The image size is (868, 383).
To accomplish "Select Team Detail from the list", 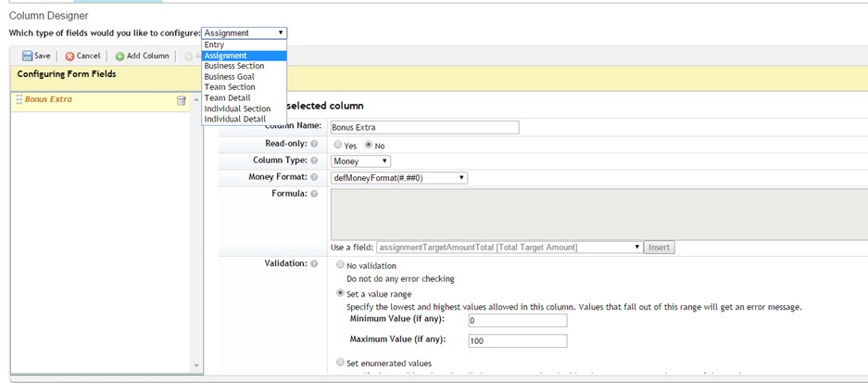I will (245, 97).
